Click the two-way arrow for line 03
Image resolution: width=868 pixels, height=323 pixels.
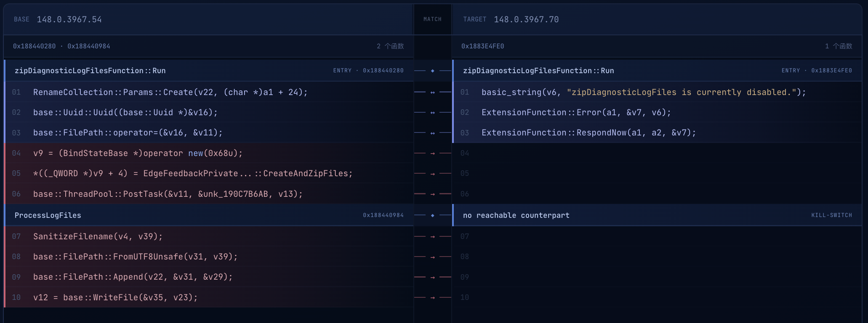point(432,133)
